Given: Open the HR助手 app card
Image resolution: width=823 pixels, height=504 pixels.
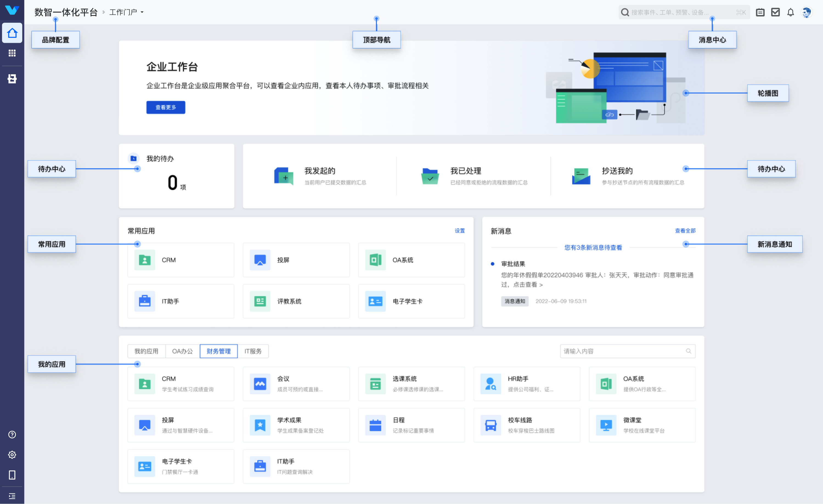Looking at the screenshot, I should tap(527, 384).
